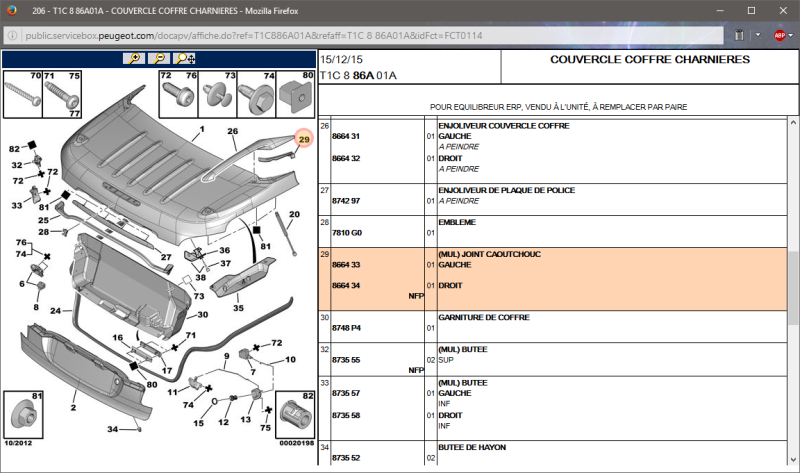Click row number 29 in parts table
Screen dimensions: 800x473
tap(324, 254)
